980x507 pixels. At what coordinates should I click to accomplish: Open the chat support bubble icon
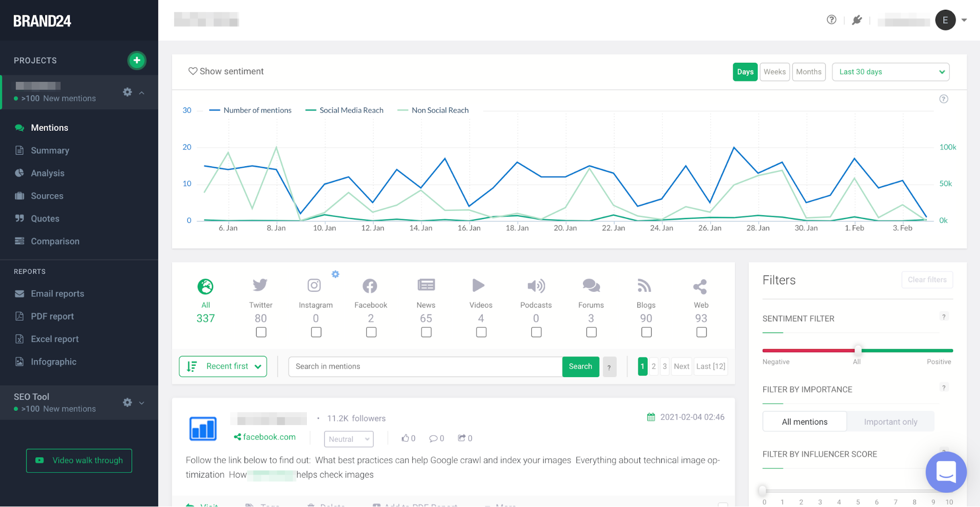click(945, 472)
